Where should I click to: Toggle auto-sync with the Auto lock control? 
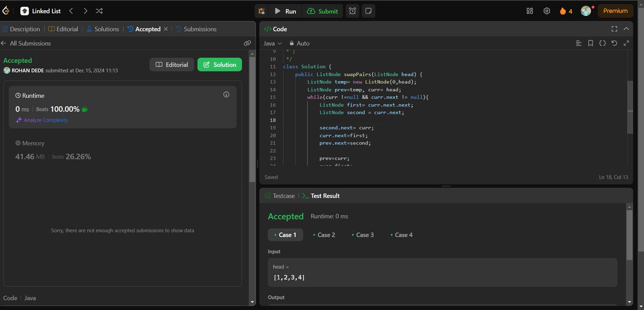[x=298, y=43]
